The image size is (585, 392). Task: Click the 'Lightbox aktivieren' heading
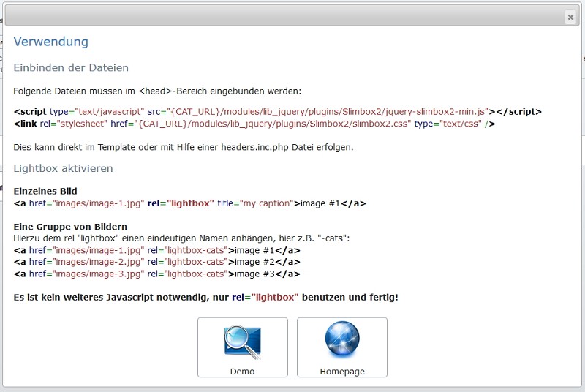coord(63,168)
